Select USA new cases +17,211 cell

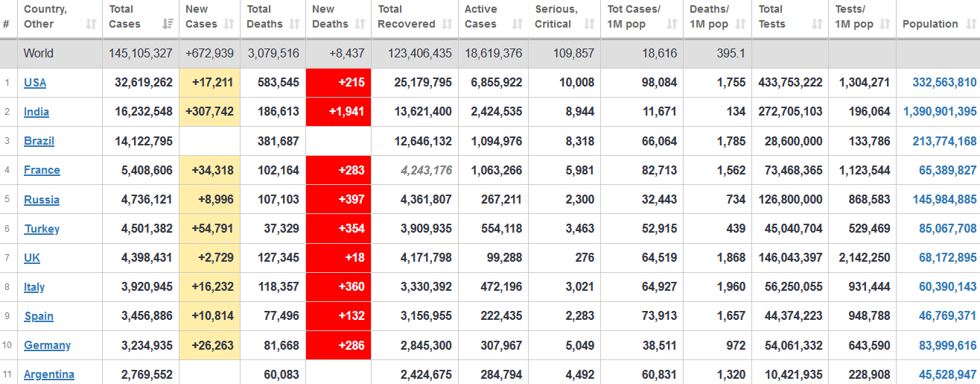[209, 83]
